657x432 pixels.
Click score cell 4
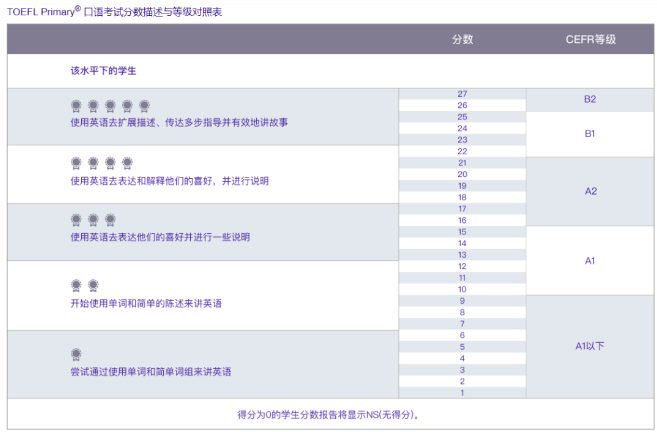tap(462, 358)
